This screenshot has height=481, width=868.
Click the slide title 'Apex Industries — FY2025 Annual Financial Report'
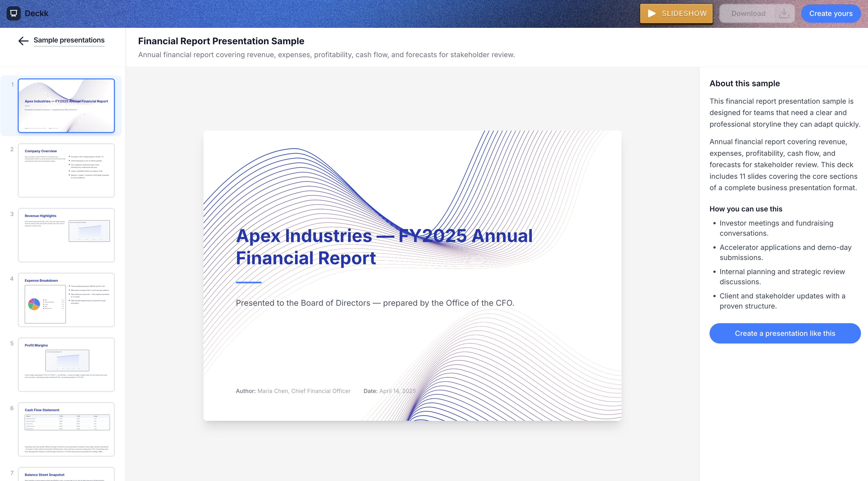(384, 247)
